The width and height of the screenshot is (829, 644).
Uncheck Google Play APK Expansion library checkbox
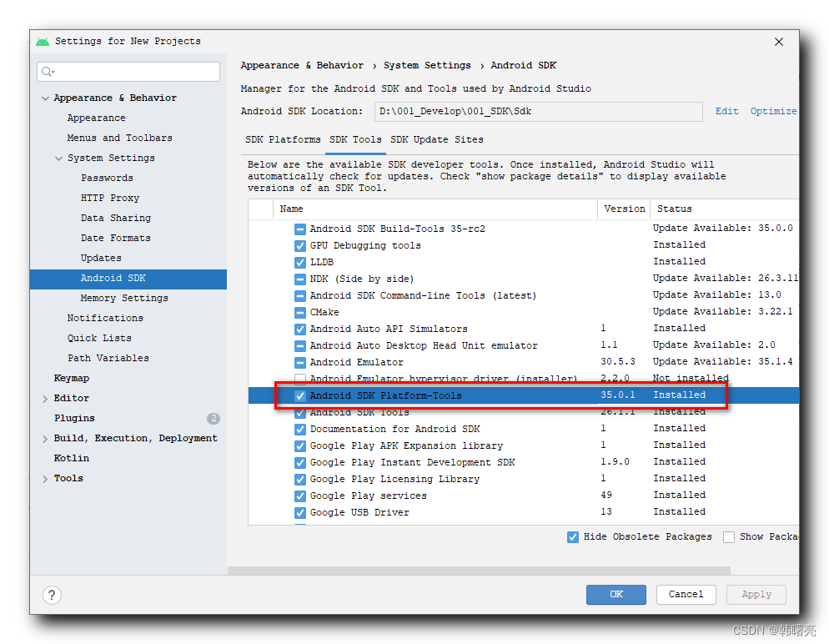[299, 445]
